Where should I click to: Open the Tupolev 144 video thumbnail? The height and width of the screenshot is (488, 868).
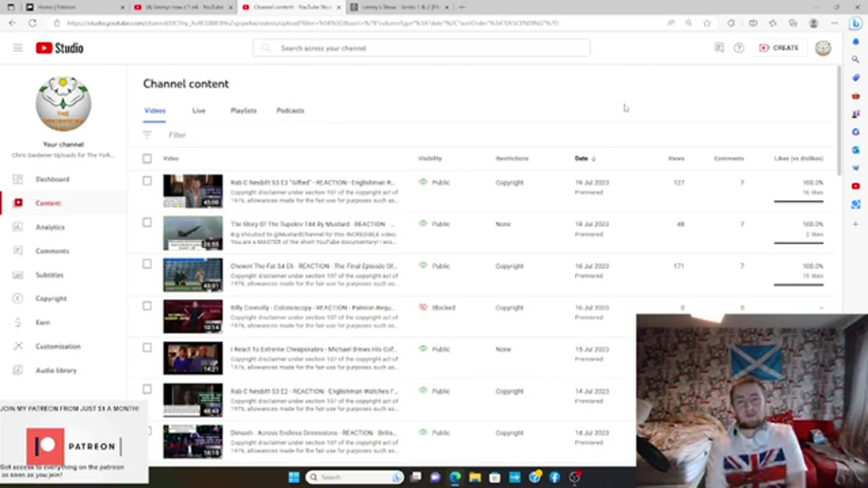(x=193, y=232)
